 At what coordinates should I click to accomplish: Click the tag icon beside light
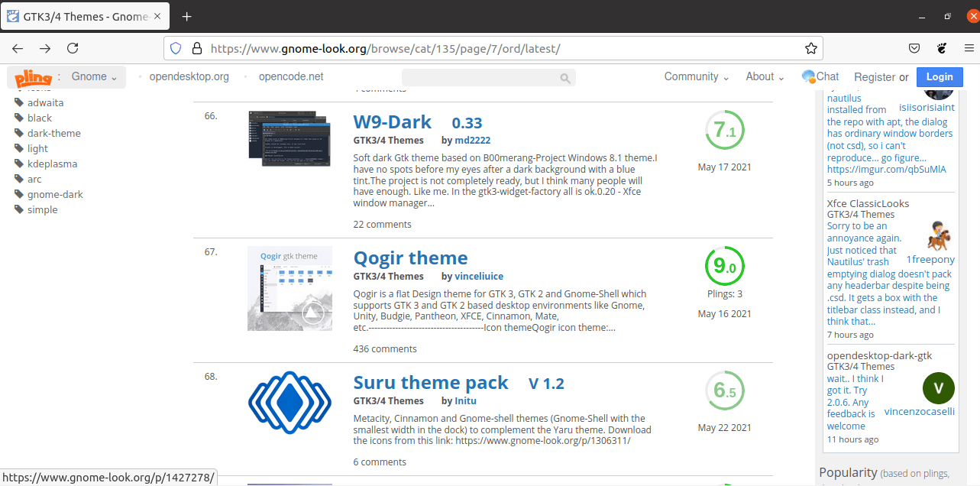pos(19,148)
